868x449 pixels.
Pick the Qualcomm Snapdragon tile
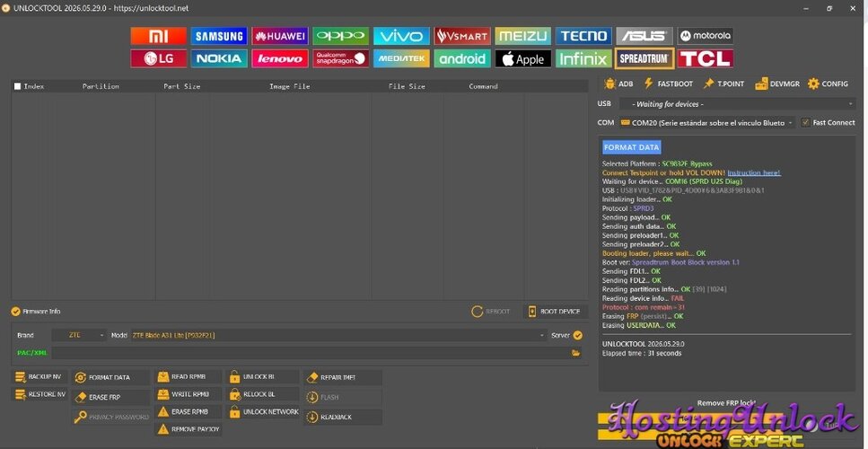click(340, 58)
